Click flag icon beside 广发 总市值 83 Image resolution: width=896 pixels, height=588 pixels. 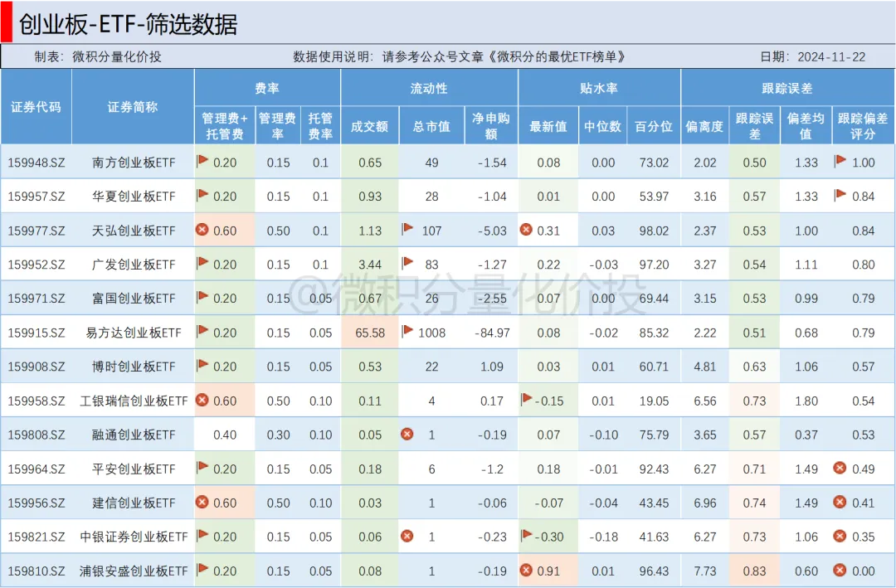point(407,264)
